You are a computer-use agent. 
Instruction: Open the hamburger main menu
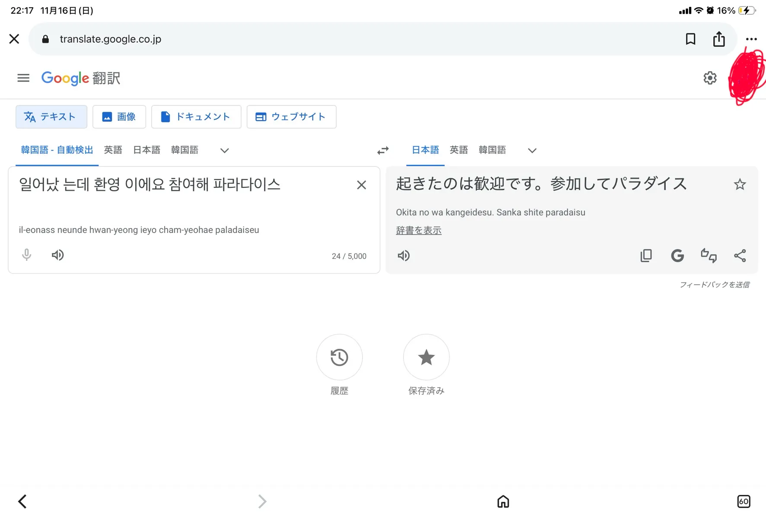pos(23,78)
